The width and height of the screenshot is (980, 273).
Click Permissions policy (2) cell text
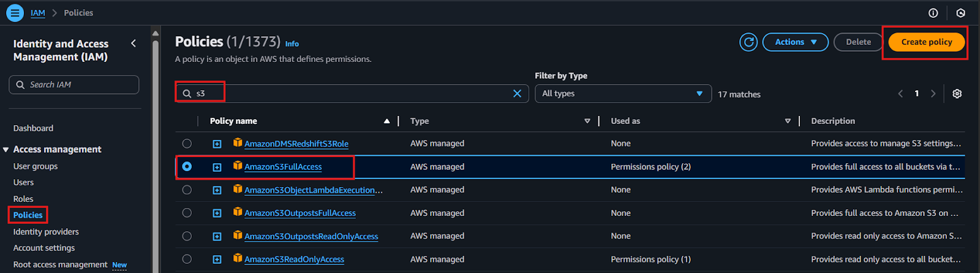click(x=650, y=167)
